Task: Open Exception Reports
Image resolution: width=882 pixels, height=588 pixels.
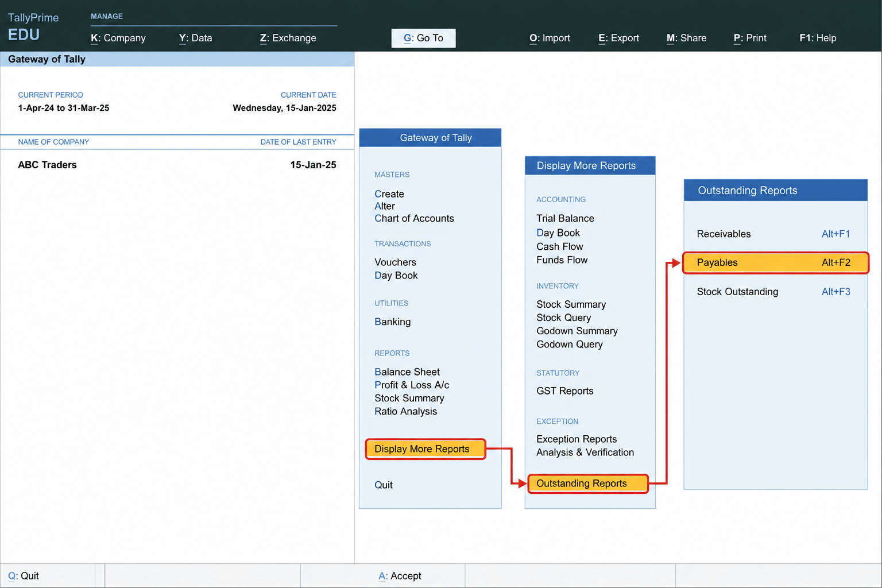Action: (577, 439)
